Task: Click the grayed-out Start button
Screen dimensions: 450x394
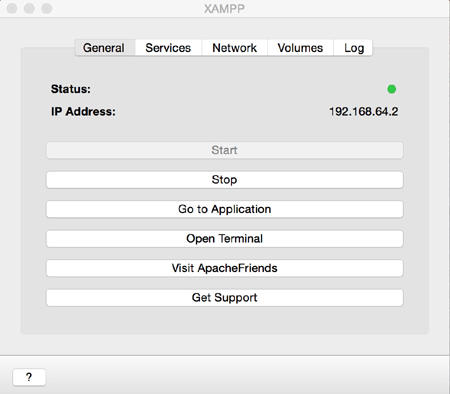Action: (x=225, y=150)
